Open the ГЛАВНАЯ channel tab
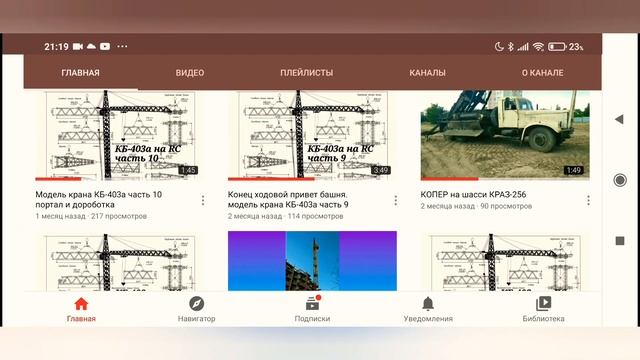Screen dimensions: 640x360 pos(80,73)
